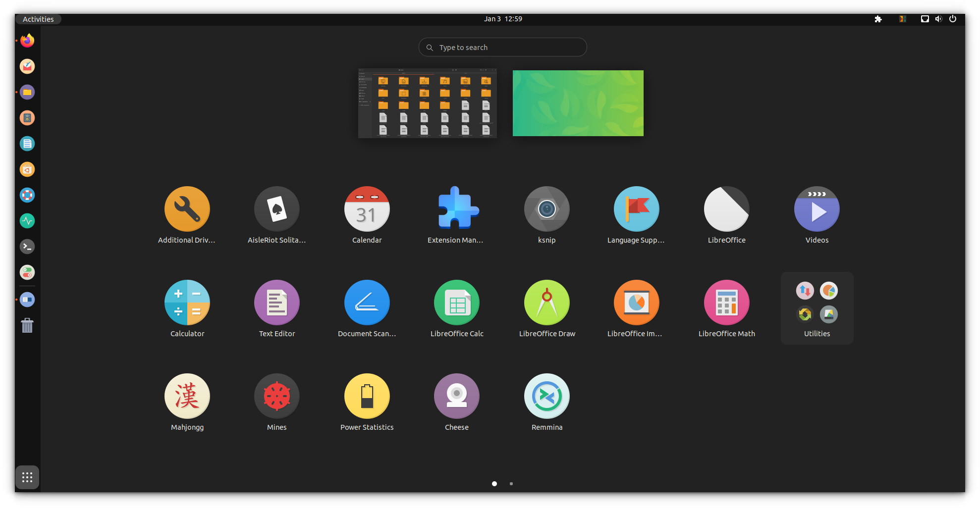Open the Calculator app
This screenshot has width=980, height=508.
click(x=187, y=303)
